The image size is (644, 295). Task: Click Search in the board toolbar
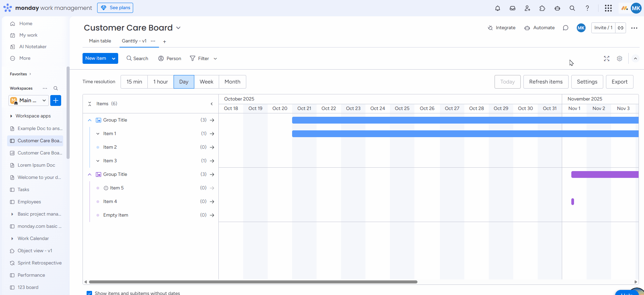pyautogui.click(x=137, y=58)
